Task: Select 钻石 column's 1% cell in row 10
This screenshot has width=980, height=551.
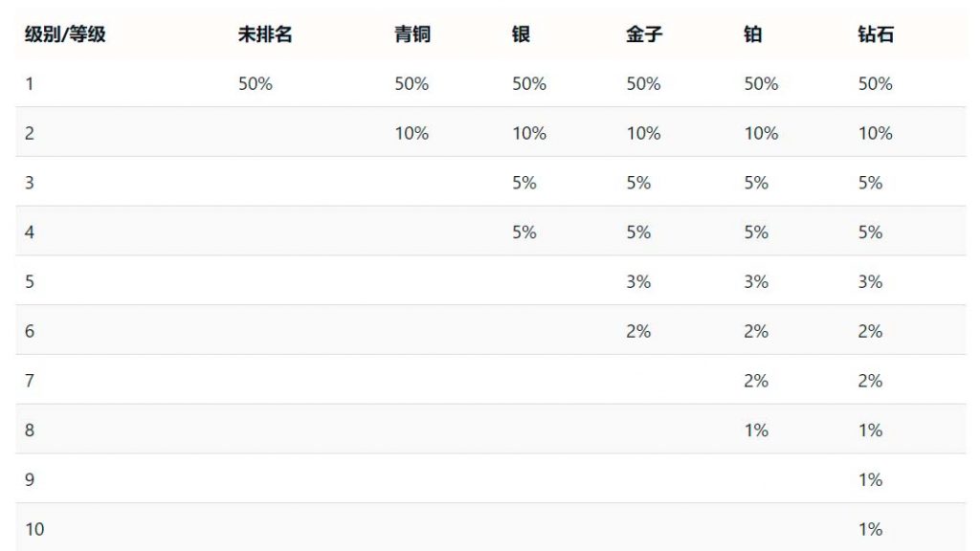Action: [870, 529]
